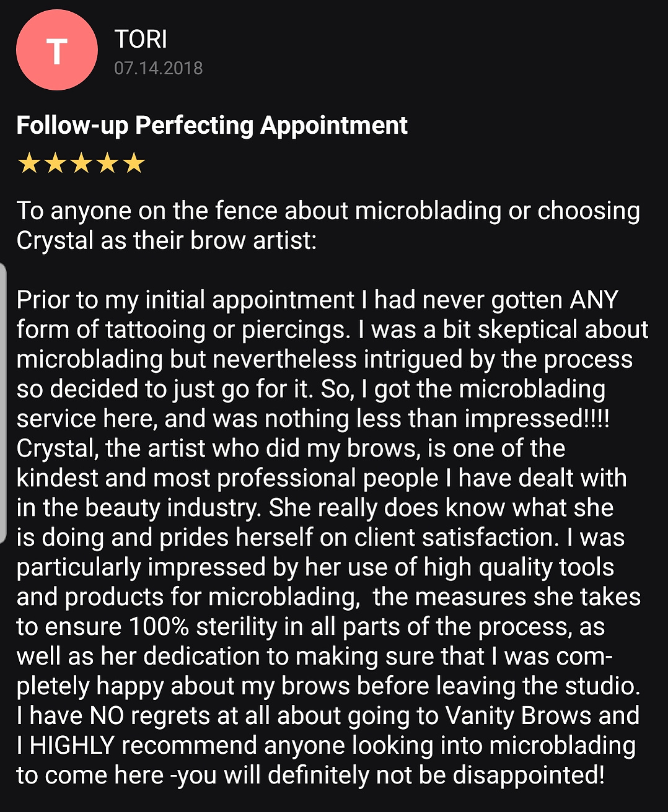Click the capitalized word ANY
The image size is (668, 812).
click(x=594, y=300)
